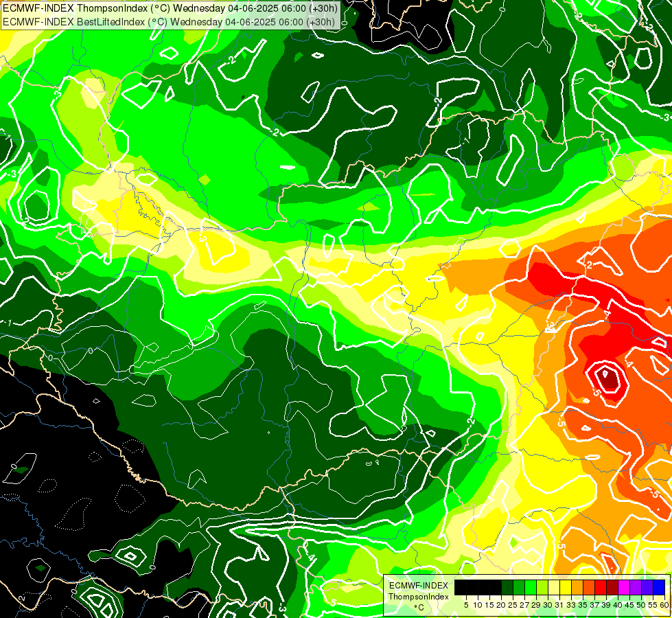Select the orange-red 35–37 legend swatch
This screenshot has height=618, width=672.
tap(589, 587)
